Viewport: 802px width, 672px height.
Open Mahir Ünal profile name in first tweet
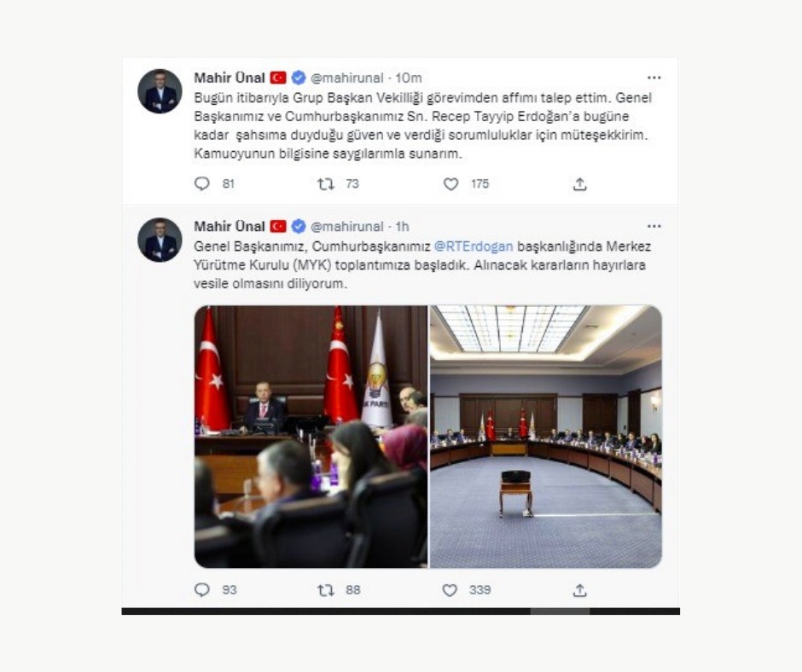pos(230,78)
